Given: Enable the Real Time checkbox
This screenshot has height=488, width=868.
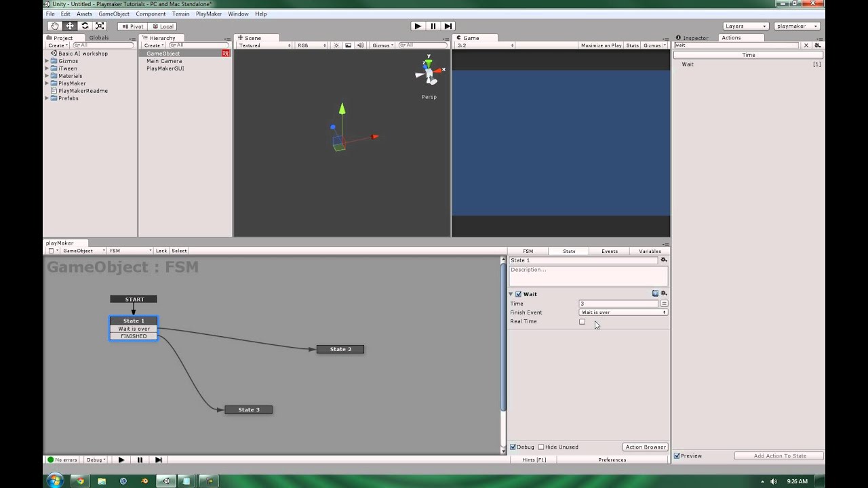Looking at the screenshot, I should 582,321.
